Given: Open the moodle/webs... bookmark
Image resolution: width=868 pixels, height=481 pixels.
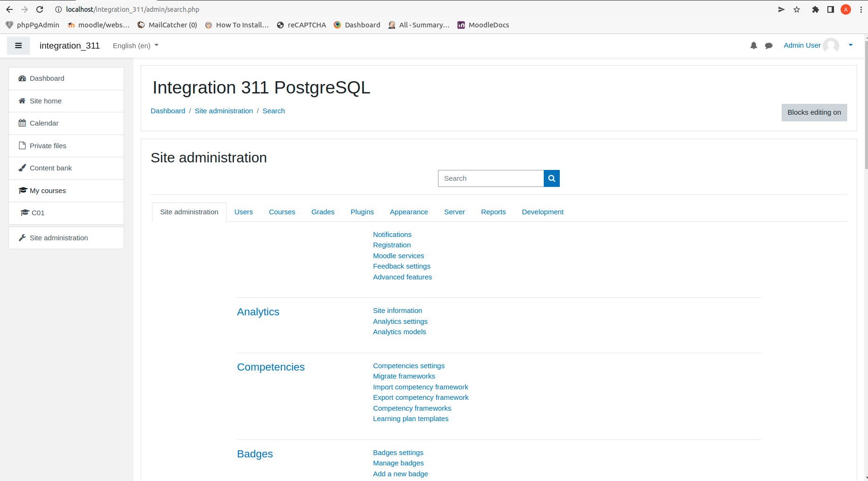Looking at the screenshot, I should point(98,25).
